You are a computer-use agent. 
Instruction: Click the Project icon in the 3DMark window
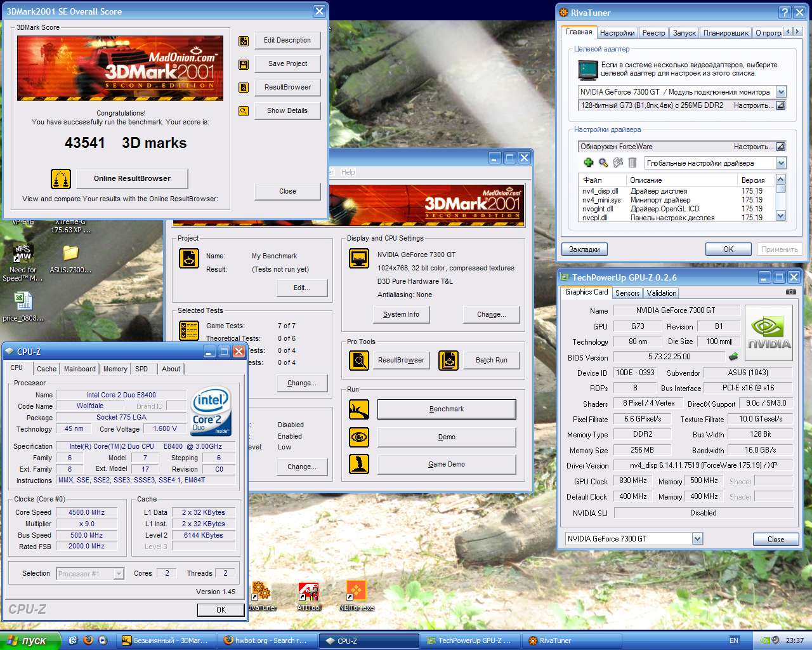pyautogui.click(x=189, y=258)
